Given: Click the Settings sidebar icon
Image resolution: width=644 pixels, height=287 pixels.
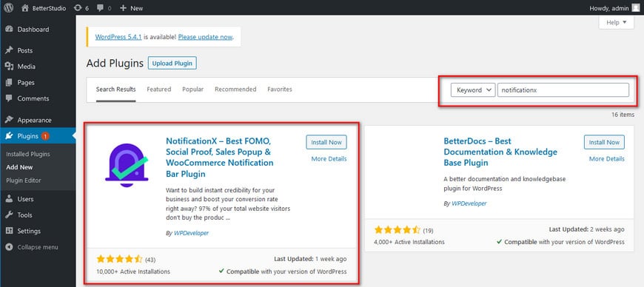Looking at the screenshot, I should (9, 231).
